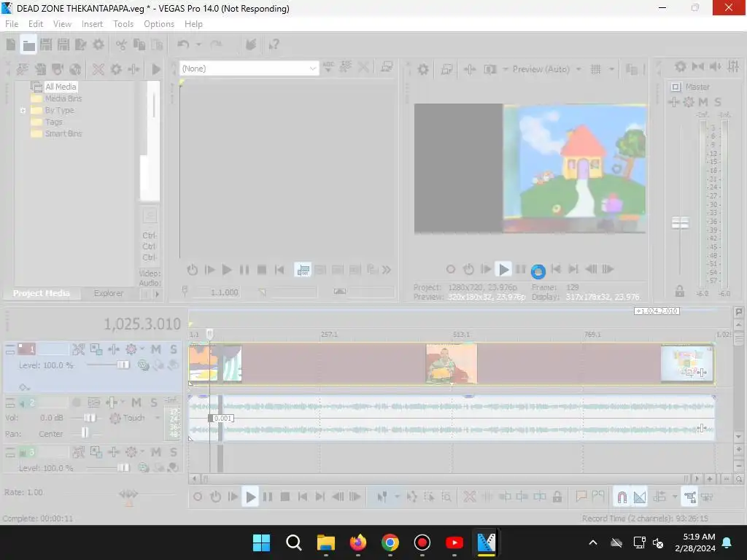This screenshot has height=560, width=747.
Task: Toggle Master bus Solo S button
Action: (718, 102)
